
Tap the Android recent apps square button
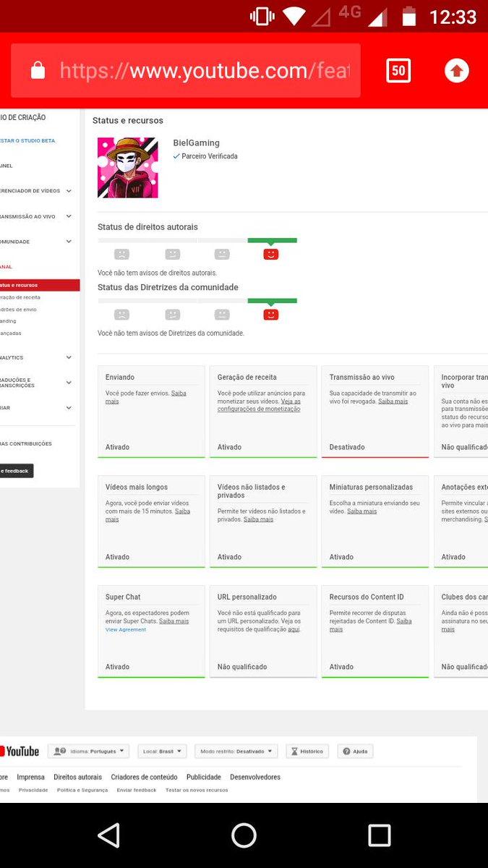coord(379,835)
